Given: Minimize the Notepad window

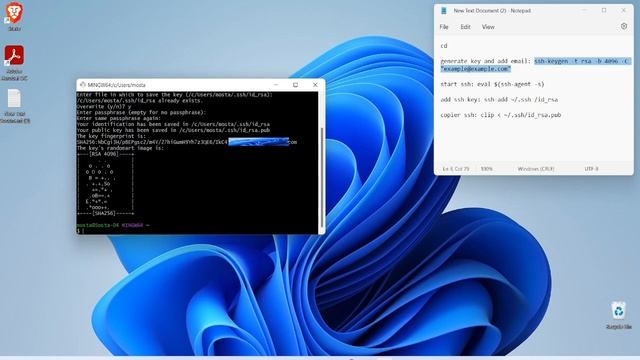Looking at the screenshot, I should pyautogui.click(x=584, y=10).
